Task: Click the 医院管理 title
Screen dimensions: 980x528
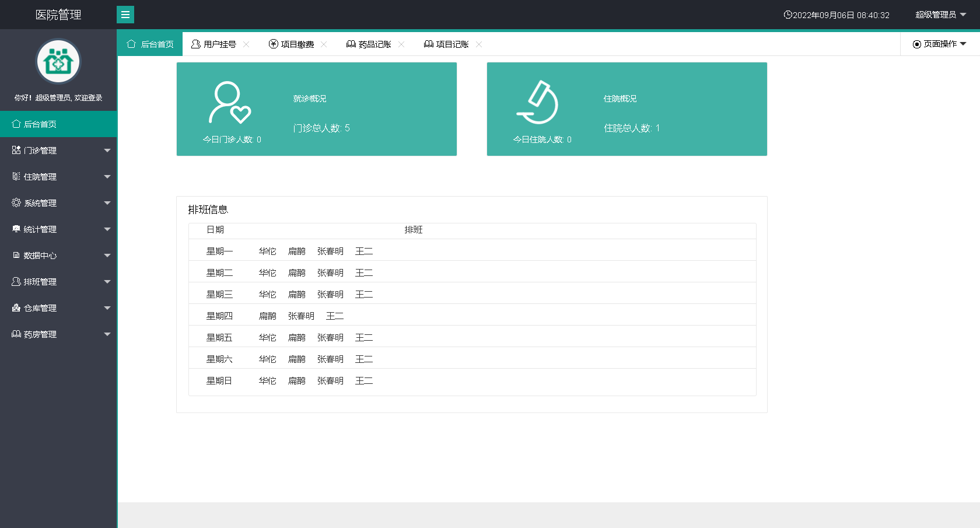Action: (58, 15)
